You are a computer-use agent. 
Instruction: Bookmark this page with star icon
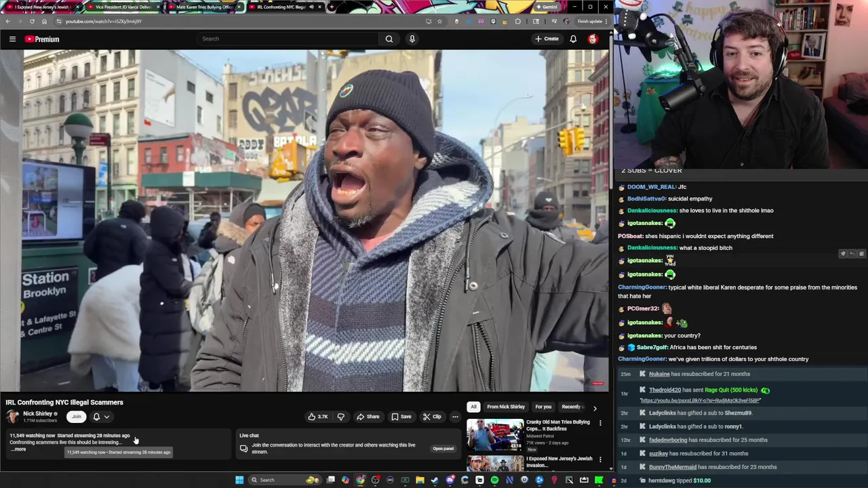(439, 21)
